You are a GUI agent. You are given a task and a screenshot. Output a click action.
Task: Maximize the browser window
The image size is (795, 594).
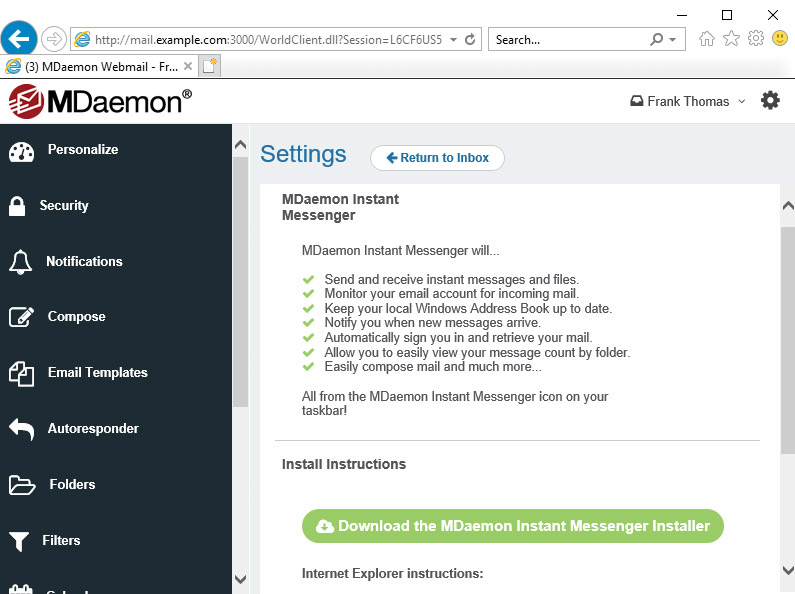pyautogui.click(x=727, y=15)
